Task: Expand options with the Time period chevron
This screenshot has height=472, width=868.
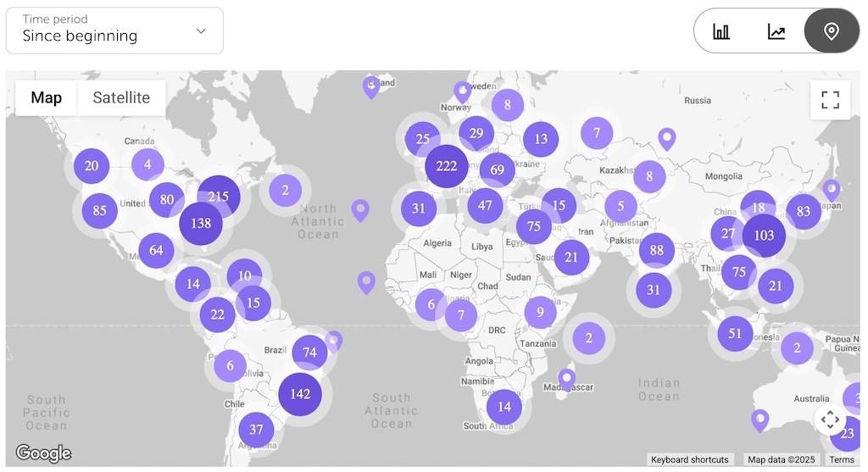Action: point(201,31)
